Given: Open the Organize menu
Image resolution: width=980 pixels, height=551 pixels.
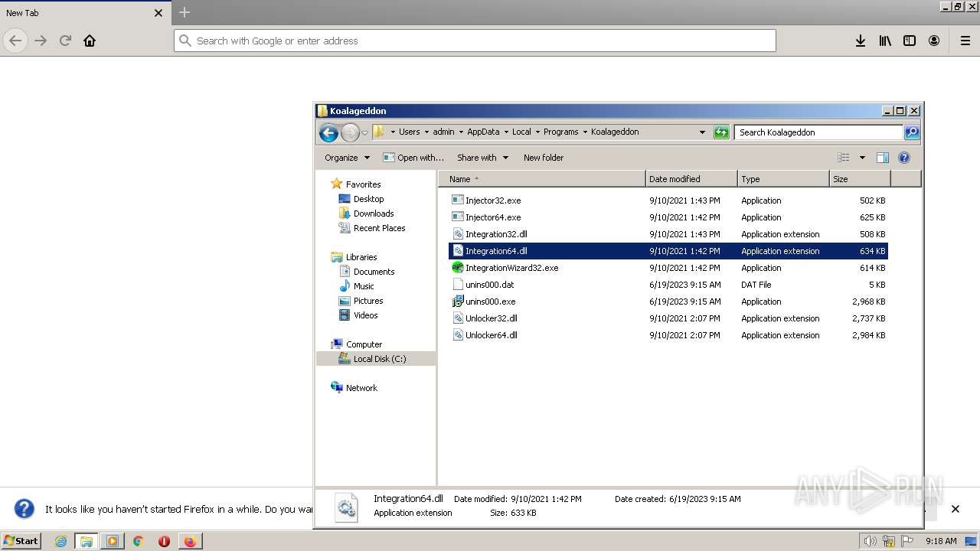Looking at the screenshot, I should pos(347,158).
